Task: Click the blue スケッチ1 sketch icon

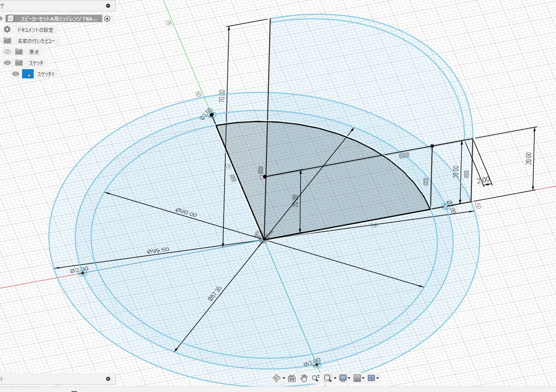Action: tap(28, 74)
